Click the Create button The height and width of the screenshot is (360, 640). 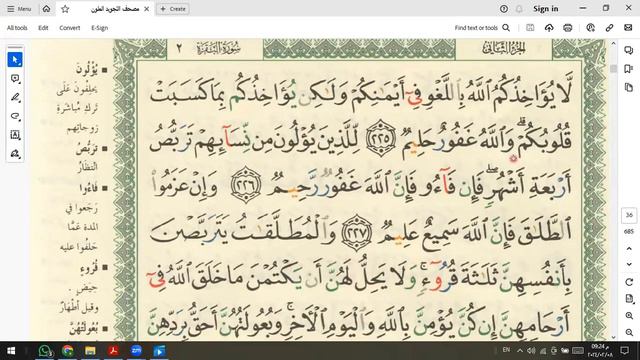[x=173, y=9]
